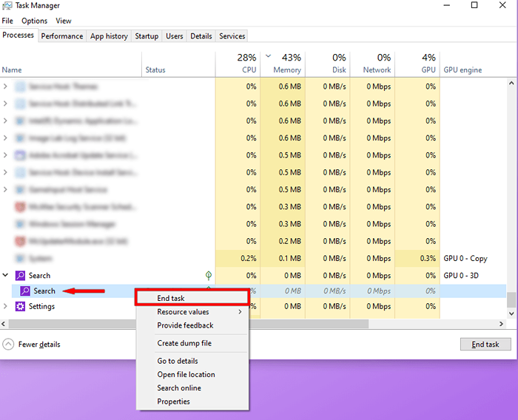Collapse the Search process group
The image size is (518, 420).
(x=5, y=275)
